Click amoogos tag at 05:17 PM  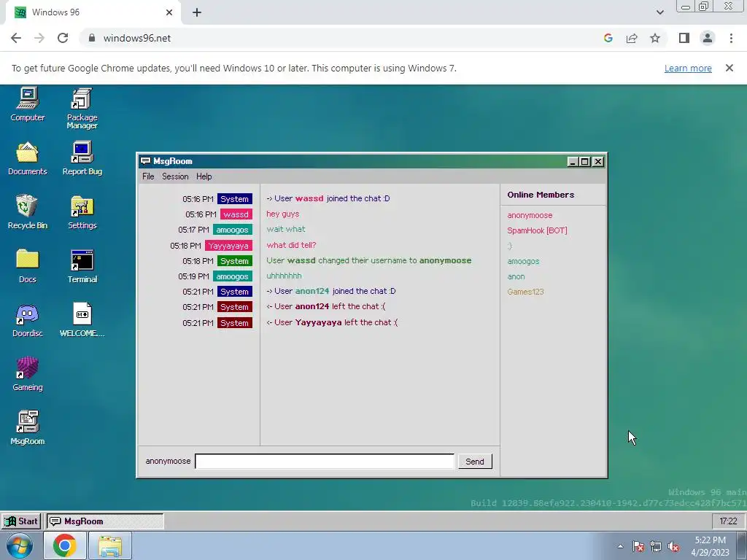tap(233, 230)
